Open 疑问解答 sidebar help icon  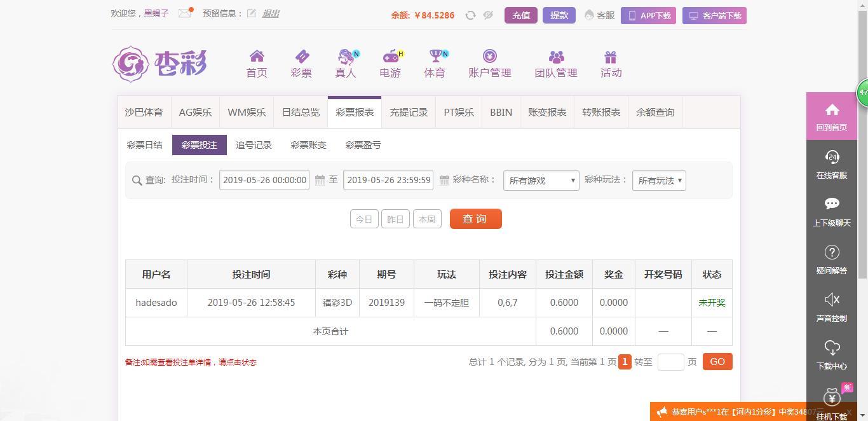pyautogui.click(x=832, y=252)
